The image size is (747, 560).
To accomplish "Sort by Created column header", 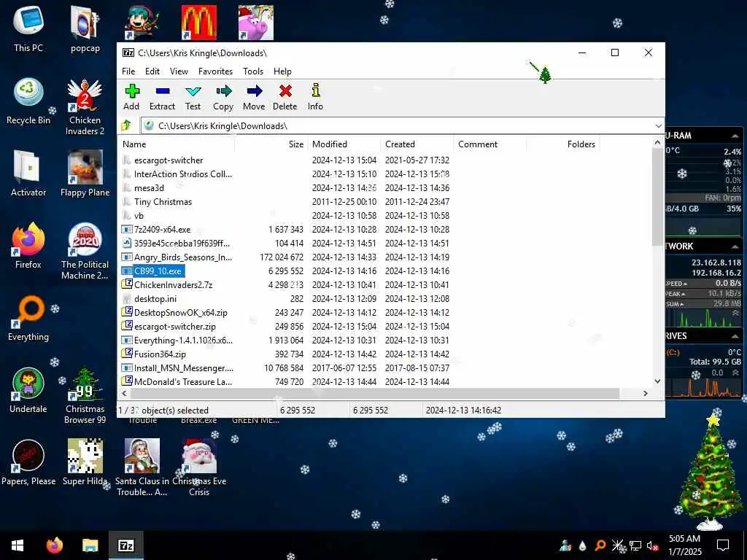I will pos(417,144).
